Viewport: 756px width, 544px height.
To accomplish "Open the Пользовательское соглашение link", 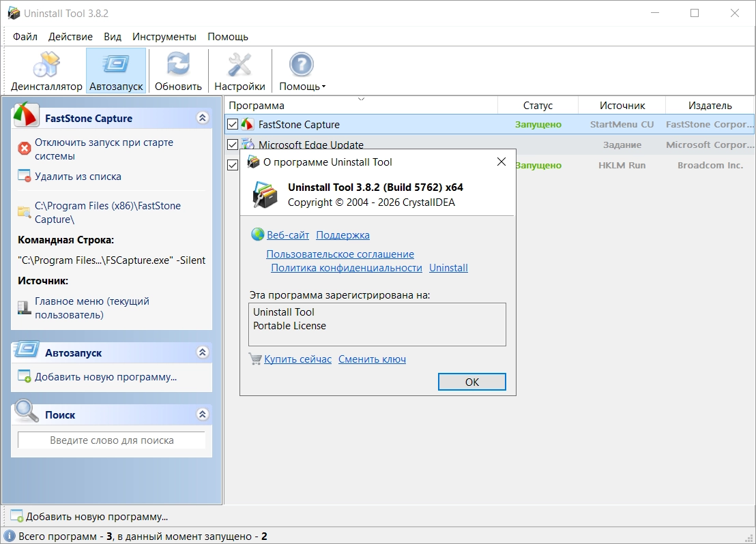I will point(340,254).
